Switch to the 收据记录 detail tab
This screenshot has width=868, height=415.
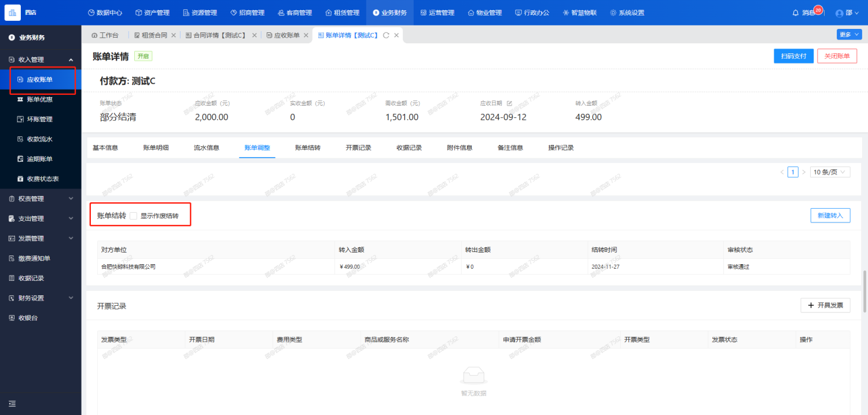409,148
